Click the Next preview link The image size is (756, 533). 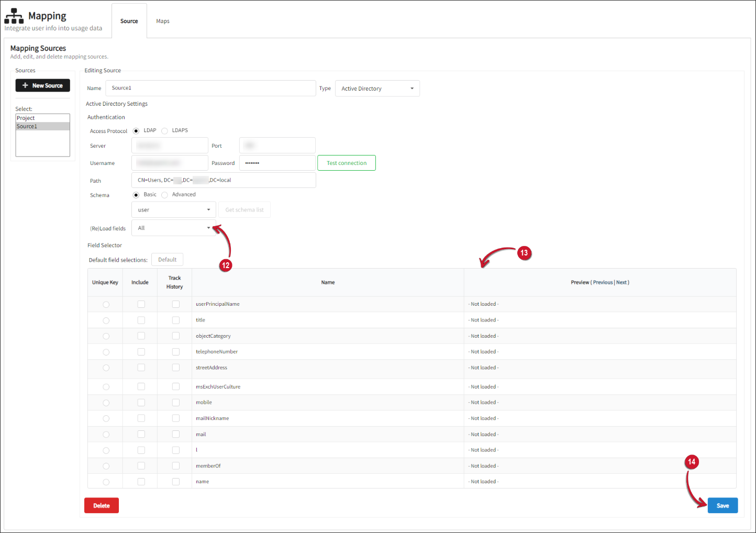621,282
